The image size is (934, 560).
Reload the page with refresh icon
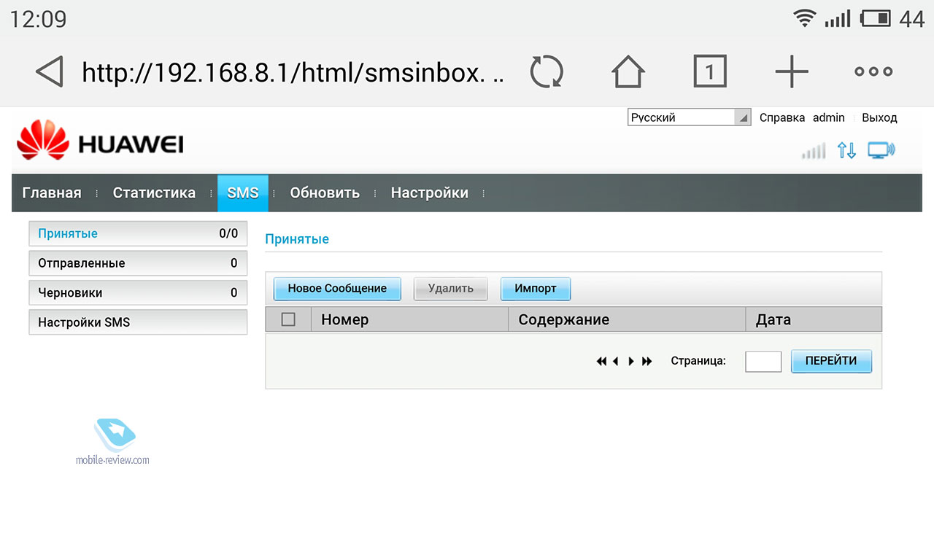[x=547, y=71]
